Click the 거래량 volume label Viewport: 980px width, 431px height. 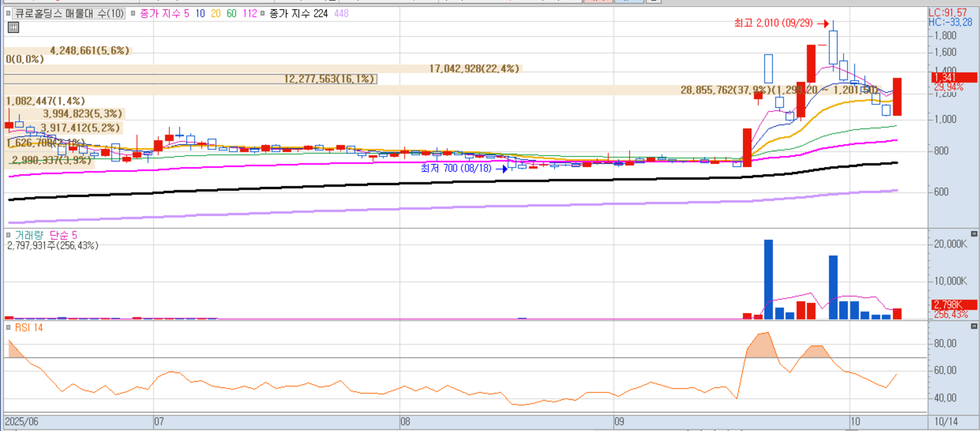pos(29,235)
